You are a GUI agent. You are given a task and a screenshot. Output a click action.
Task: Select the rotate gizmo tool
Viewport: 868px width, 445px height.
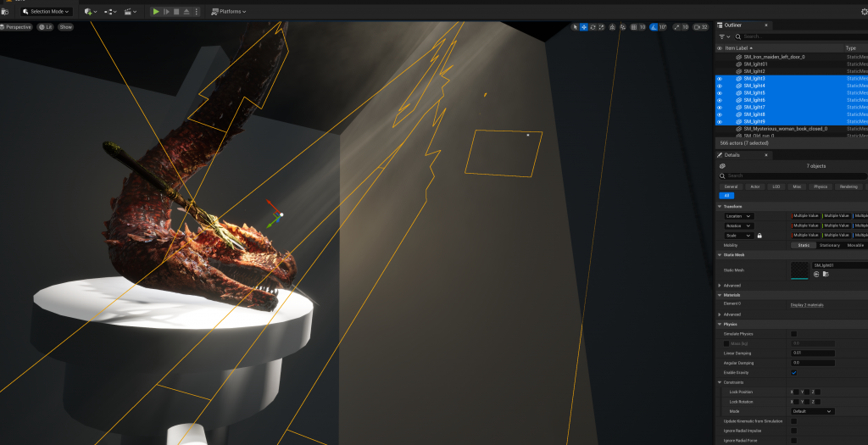pyautogui.click(x=593, y=27)
